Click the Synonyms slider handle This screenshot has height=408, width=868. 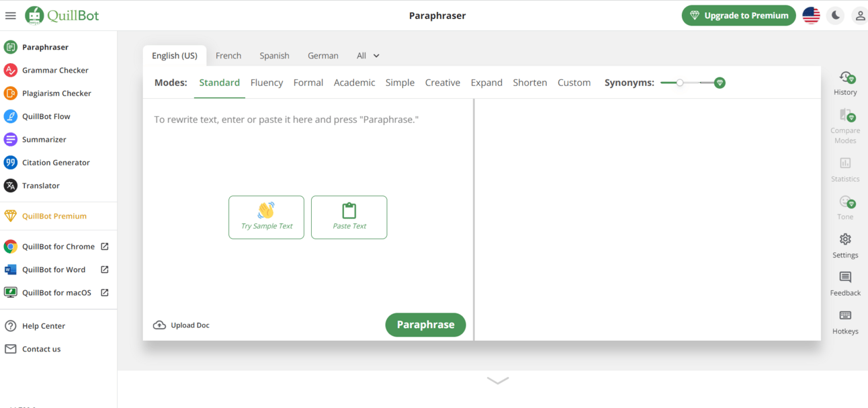click(680, 83)
